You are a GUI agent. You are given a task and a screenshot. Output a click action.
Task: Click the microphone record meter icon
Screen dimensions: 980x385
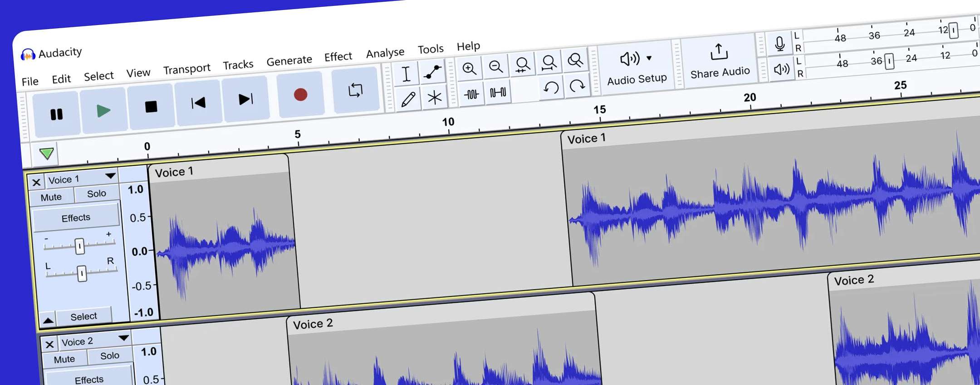click(x=779, y=44)
